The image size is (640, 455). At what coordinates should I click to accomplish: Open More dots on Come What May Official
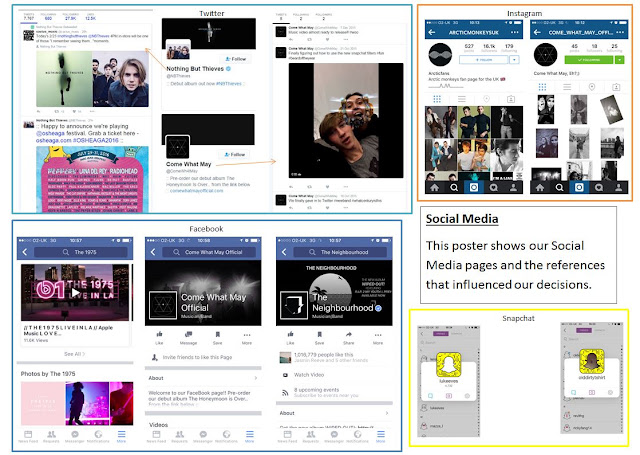247,338
